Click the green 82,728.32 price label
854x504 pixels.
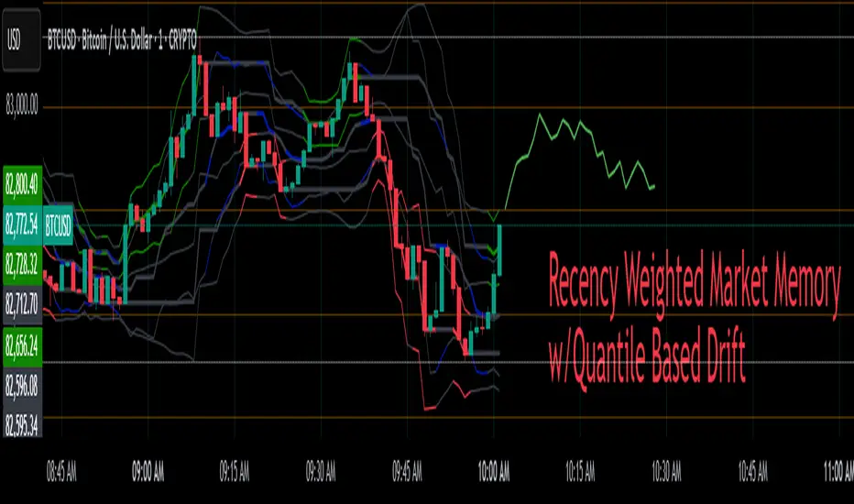coord(22,264)
